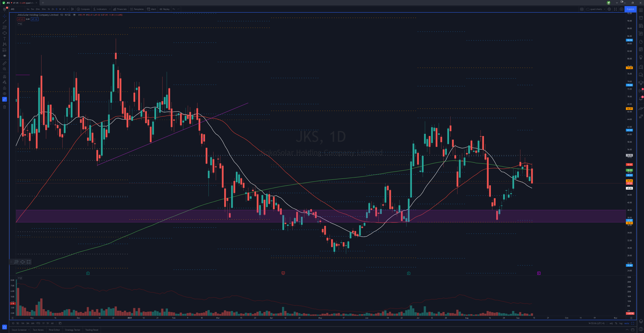Open the quad charts layout dropdown
This screenshot has width=644, height=333.
point(596,9)
